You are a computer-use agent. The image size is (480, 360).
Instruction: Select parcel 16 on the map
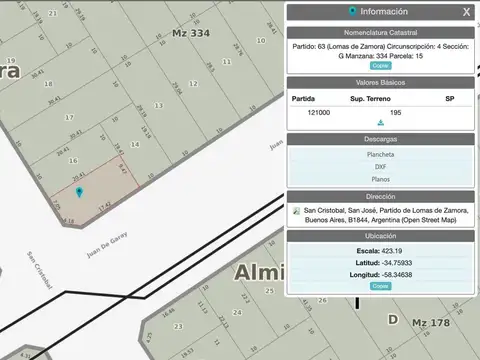[x=73, y=161]
